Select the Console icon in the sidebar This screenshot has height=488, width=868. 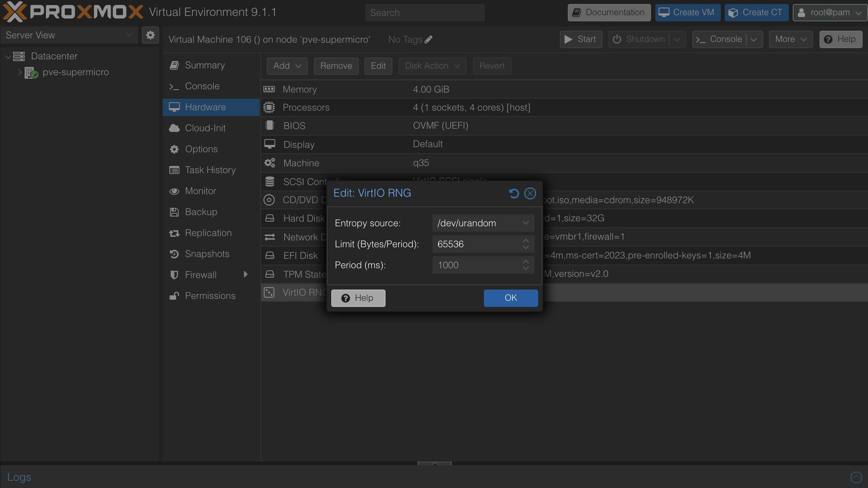click(174, 86)
